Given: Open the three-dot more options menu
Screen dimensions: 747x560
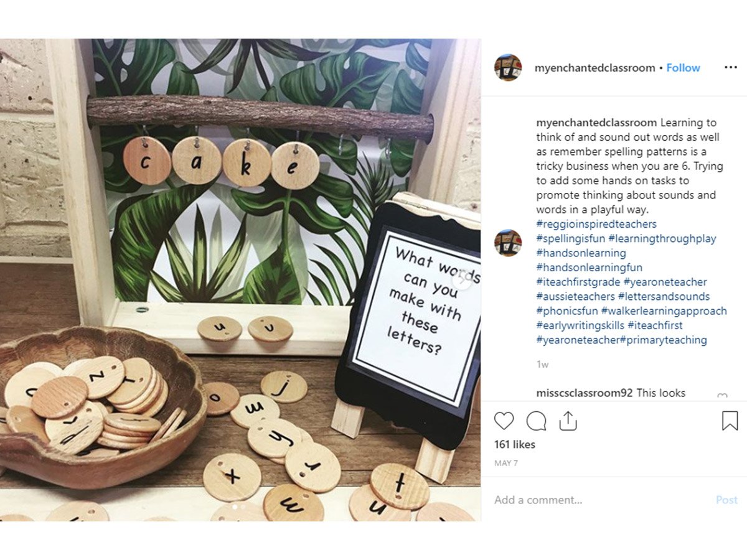Looking at the screenshot, I should pyautogui.click(x=731, y=67).
